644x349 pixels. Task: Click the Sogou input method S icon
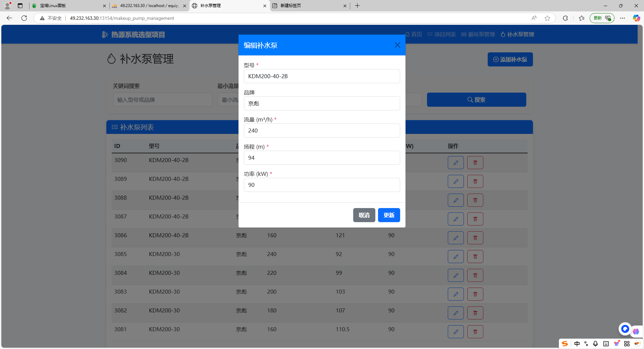click(x=565, y=344)
